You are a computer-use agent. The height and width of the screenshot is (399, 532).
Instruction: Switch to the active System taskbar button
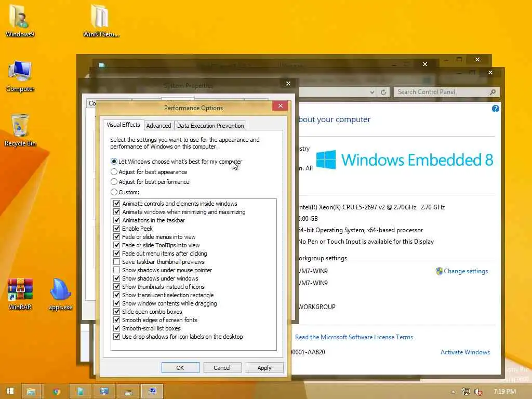(152, 392)
